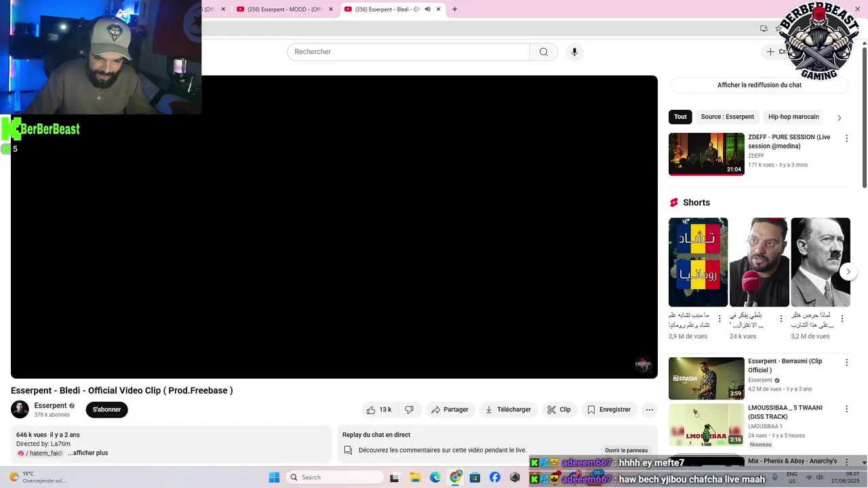Click the Créer button
The height and width of the screenshot is (488, 868).
point(778,52)
